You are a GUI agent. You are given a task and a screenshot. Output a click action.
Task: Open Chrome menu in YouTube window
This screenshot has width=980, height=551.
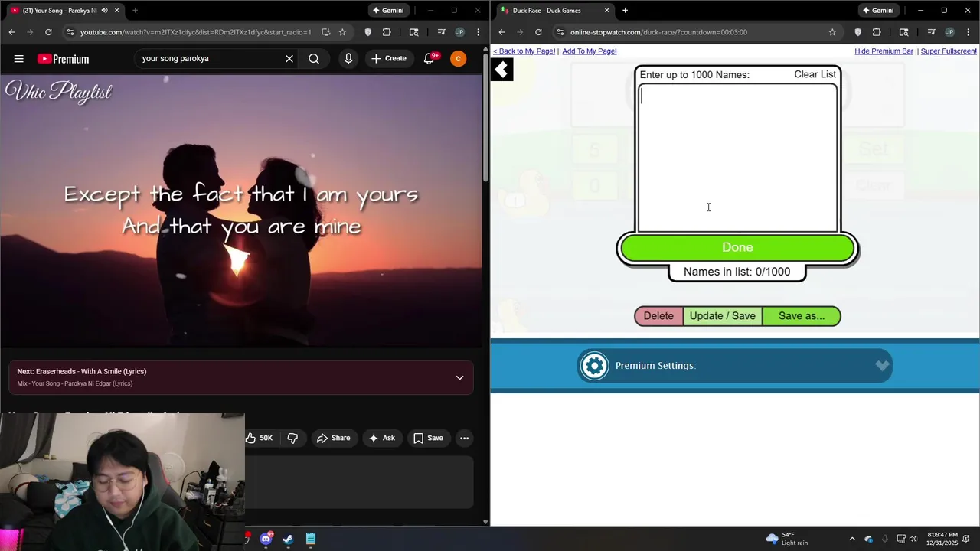(477, 32)
